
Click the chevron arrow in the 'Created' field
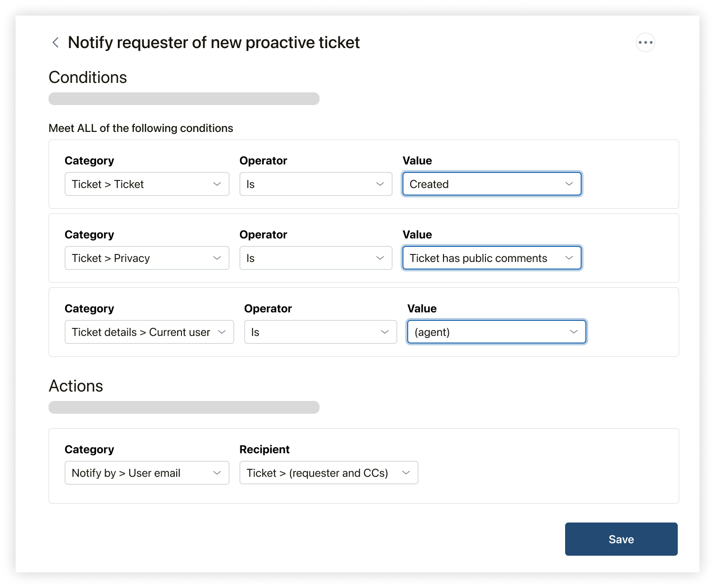(569, 184)
